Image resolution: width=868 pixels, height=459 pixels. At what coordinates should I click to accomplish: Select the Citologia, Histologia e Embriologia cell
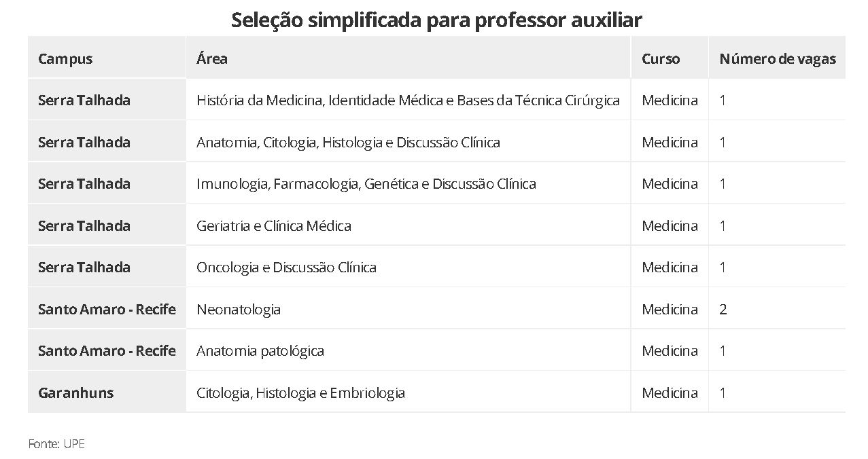coord(300,393)
